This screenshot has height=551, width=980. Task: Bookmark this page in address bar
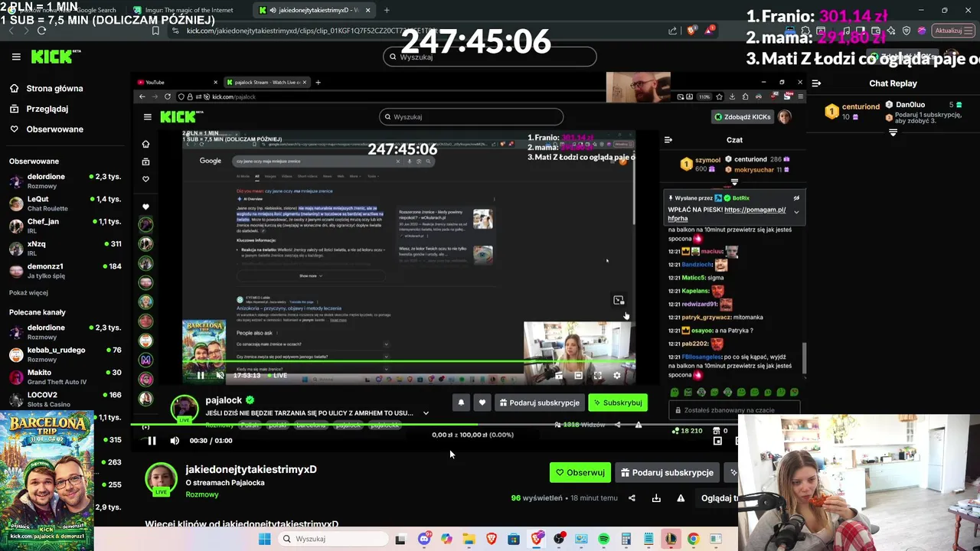point(155,31)
